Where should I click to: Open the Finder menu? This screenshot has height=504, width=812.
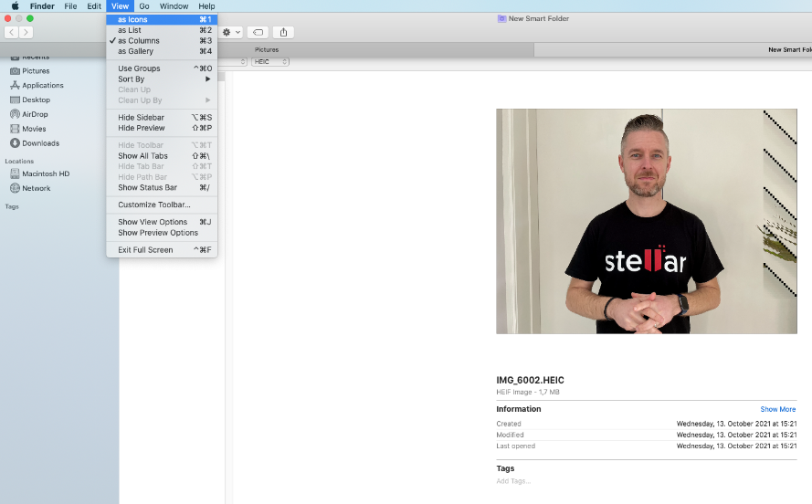pyautogui.click(x=42, y=6)
